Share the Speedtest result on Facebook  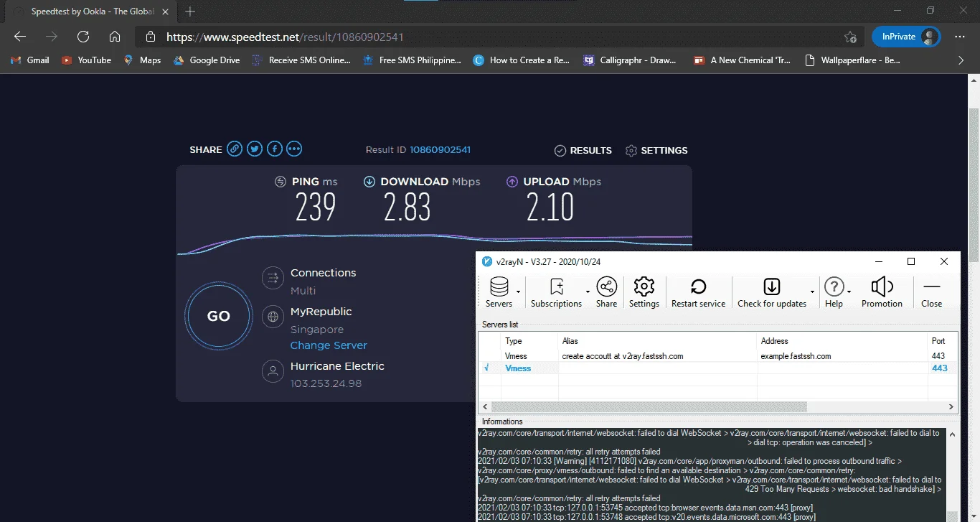274,149
